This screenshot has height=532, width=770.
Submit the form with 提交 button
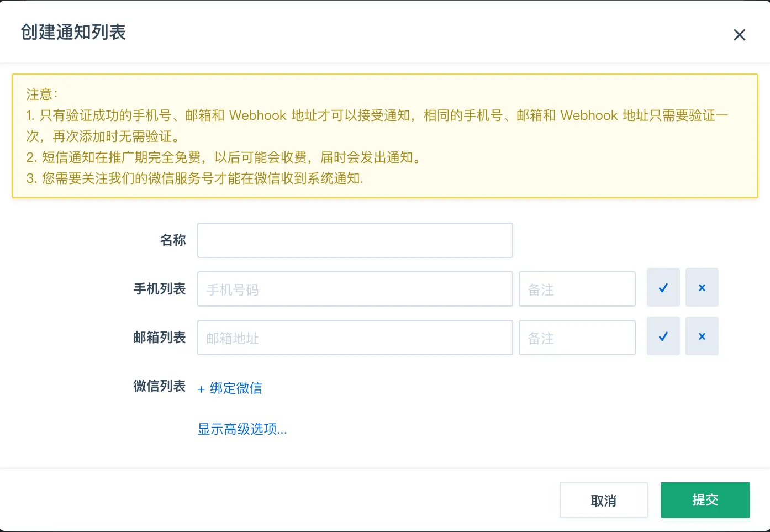point(705,500)
